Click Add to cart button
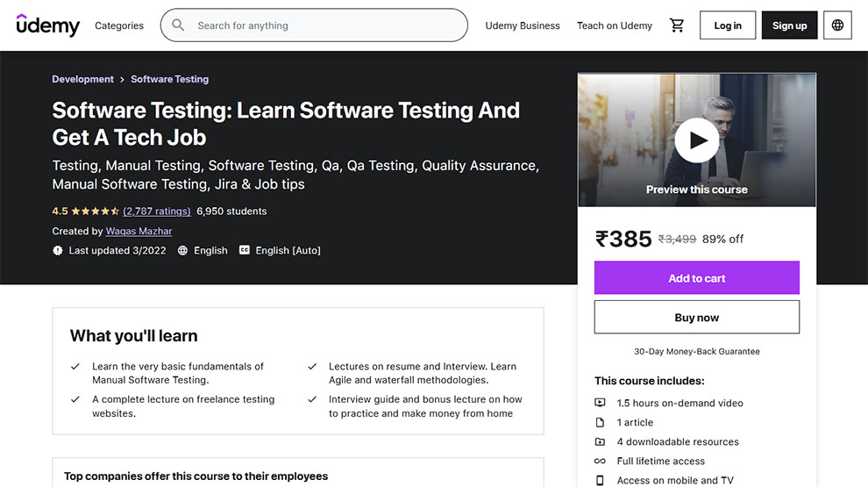 696,277
